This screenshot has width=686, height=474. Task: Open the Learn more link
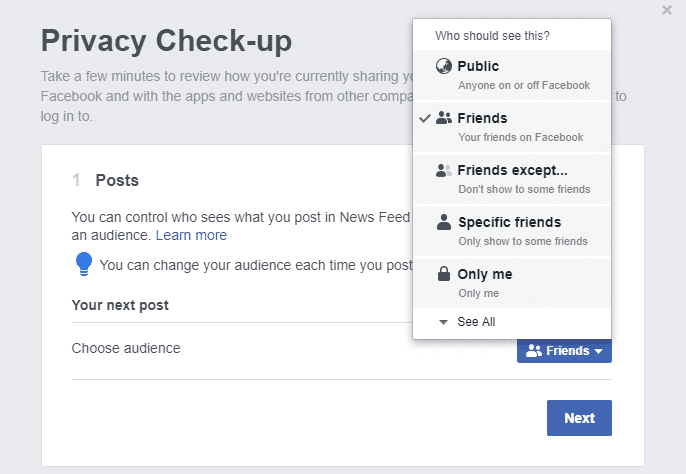191,235
